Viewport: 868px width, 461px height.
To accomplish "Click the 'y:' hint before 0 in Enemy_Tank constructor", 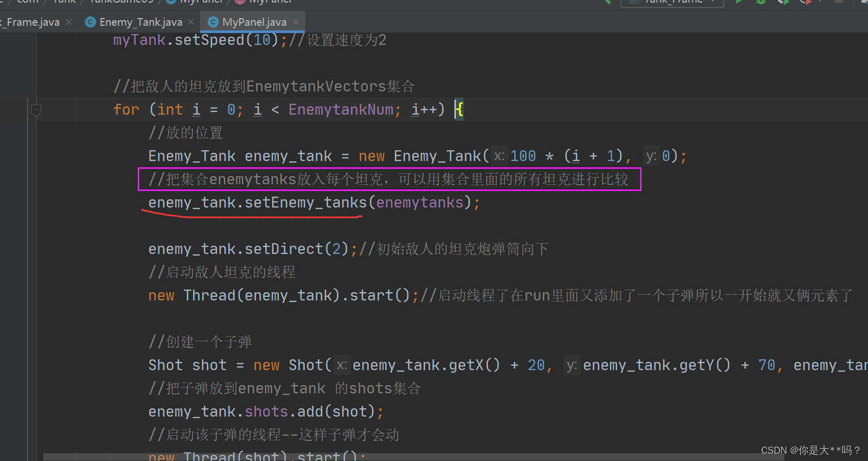I will [651, 156].
